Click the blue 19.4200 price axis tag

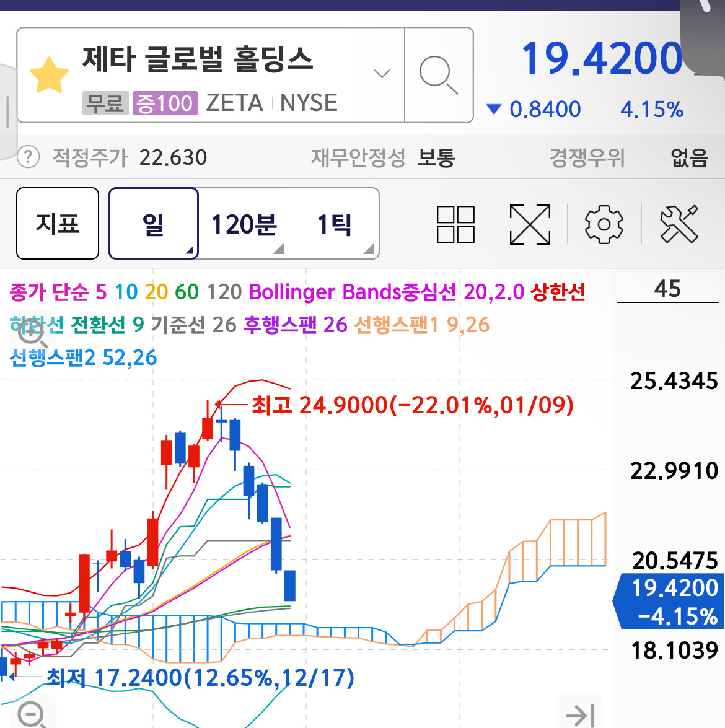(669, 601)
